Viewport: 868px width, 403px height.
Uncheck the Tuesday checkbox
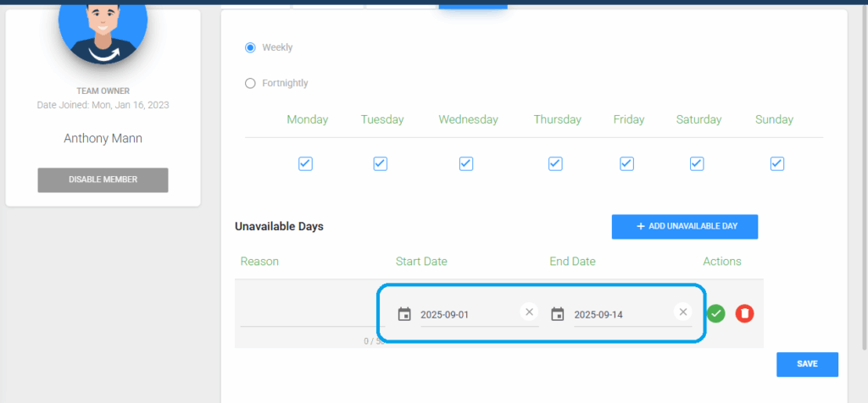[x=381, y=163]
